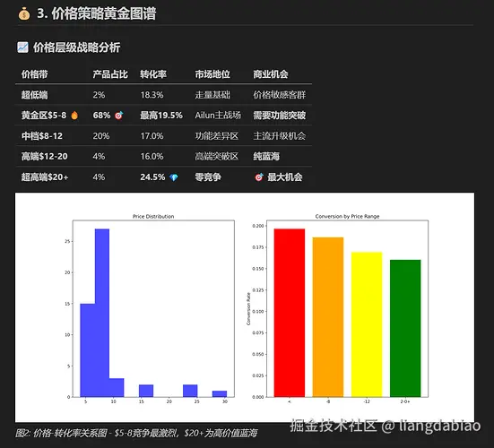Click the money bag emoji beside the heading
Viewport: 494px width, 448px height.
(24, 13)
